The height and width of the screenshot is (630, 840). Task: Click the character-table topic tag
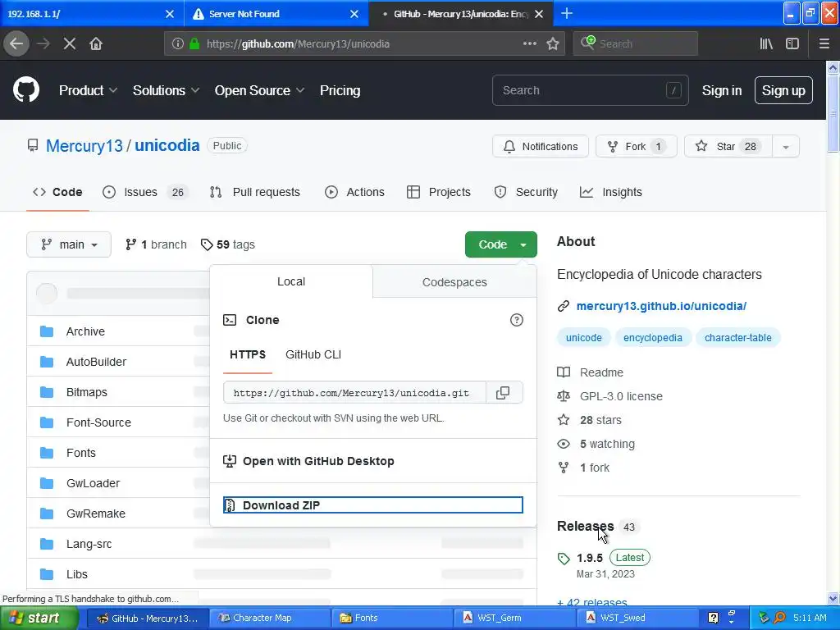click(737, 338)
